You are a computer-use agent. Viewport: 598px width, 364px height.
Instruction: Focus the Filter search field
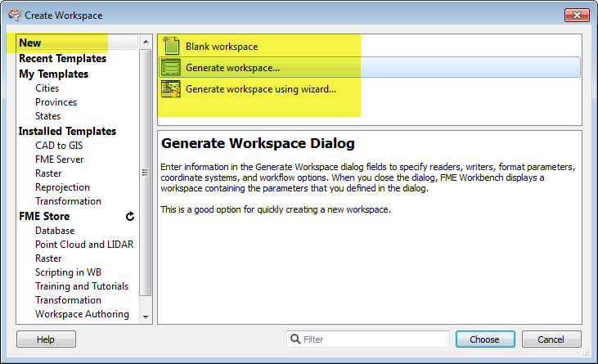tap(368, 339)
